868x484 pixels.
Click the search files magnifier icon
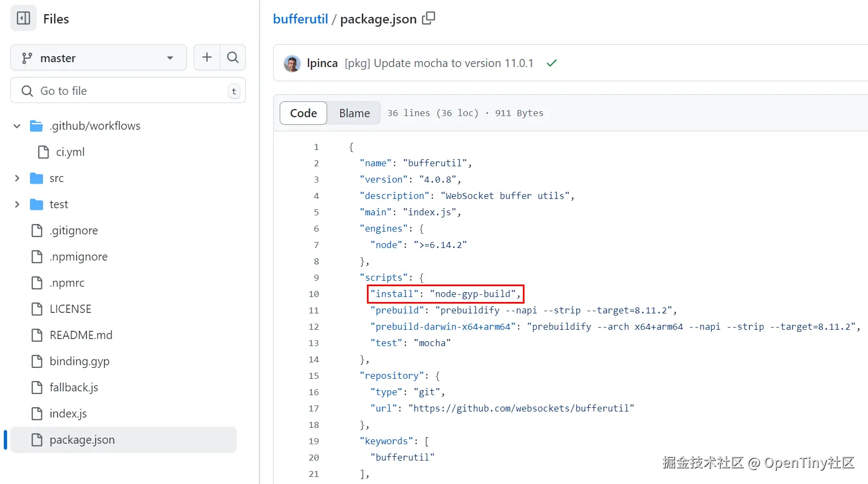click(233, 57)
